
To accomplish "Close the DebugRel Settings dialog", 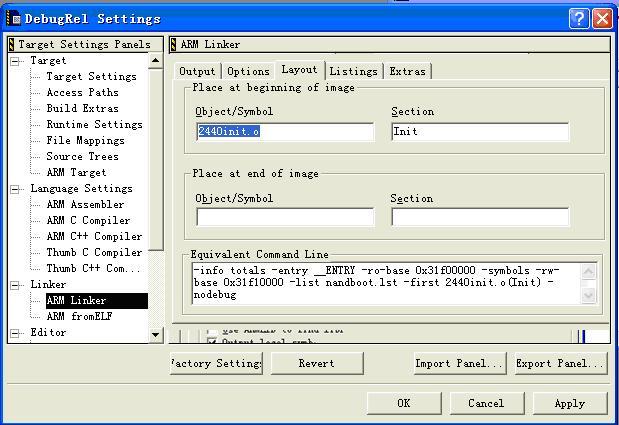I will [602, 19].
